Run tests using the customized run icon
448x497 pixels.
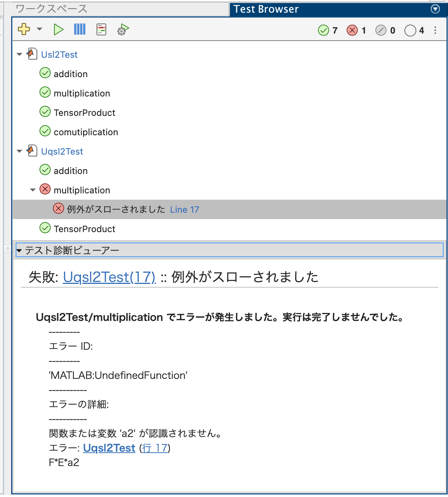coord(123,29)
